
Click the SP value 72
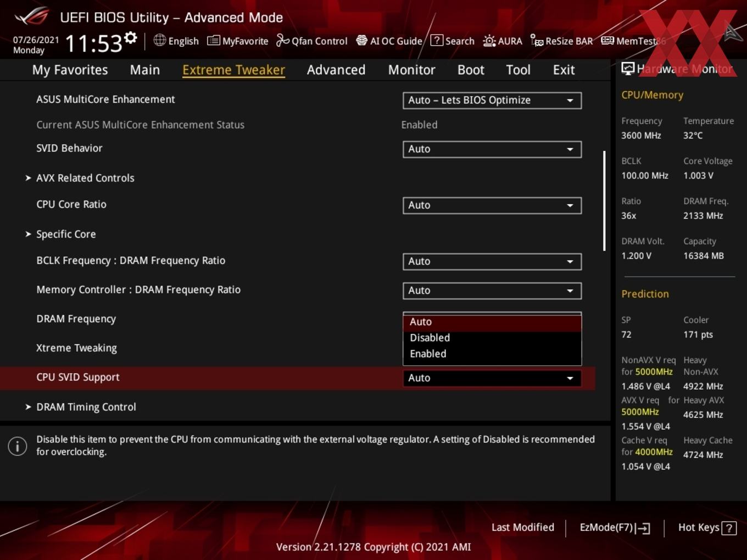626,334
